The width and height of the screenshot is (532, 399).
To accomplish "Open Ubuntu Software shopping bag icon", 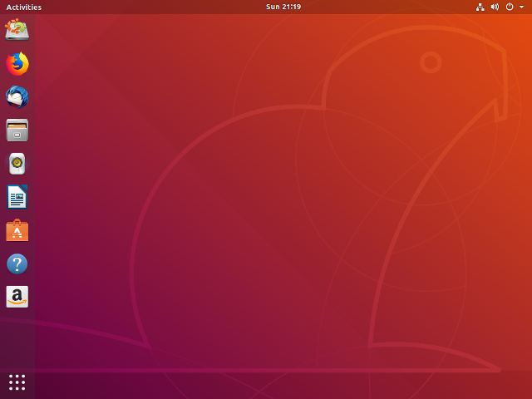I will coord(17,230).
